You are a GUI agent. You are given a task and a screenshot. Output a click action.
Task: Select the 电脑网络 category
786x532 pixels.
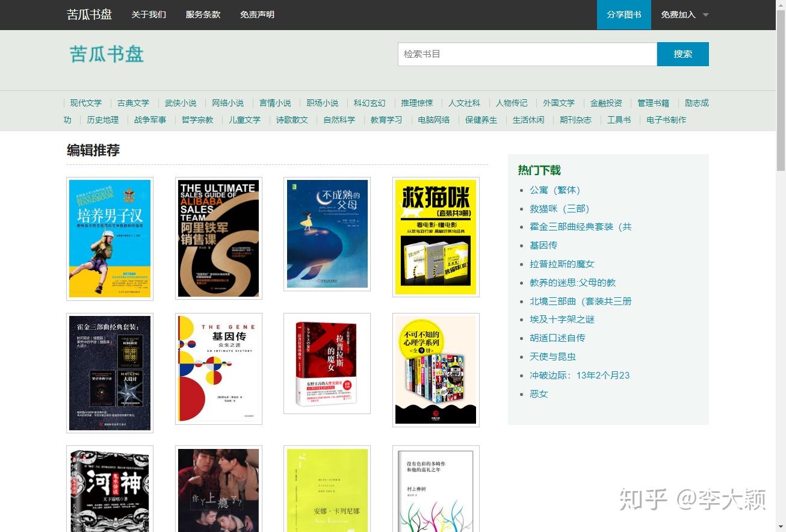pyautogui.click(x=434, y=120)
